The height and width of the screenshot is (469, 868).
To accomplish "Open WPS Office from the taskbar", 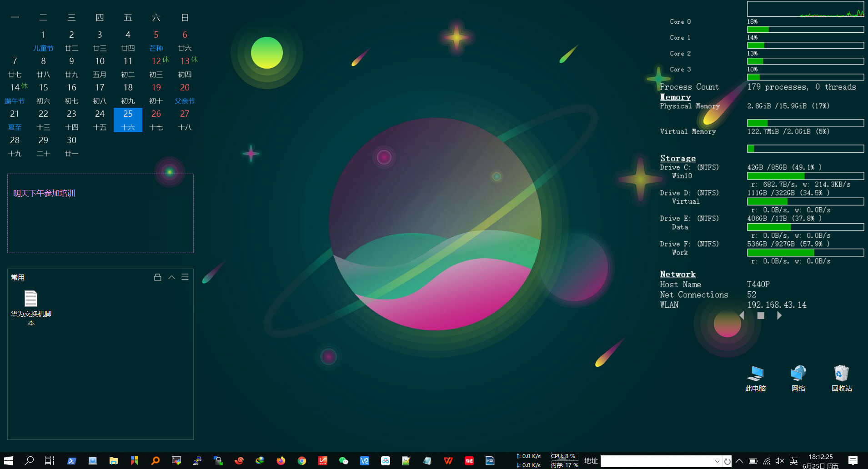I will pos(448,461).
